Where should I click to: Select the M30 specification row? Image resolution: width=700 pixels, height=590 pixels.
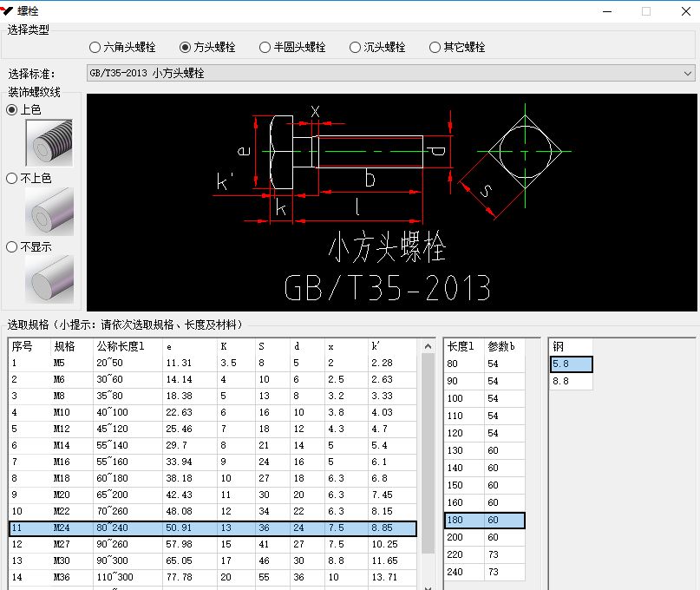213,561
